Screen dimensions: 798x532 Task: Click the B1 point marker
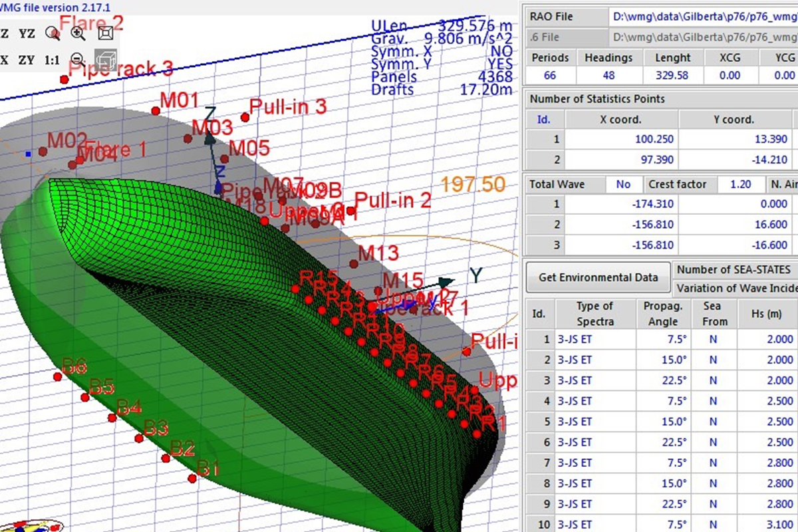(x=193, y=479)
